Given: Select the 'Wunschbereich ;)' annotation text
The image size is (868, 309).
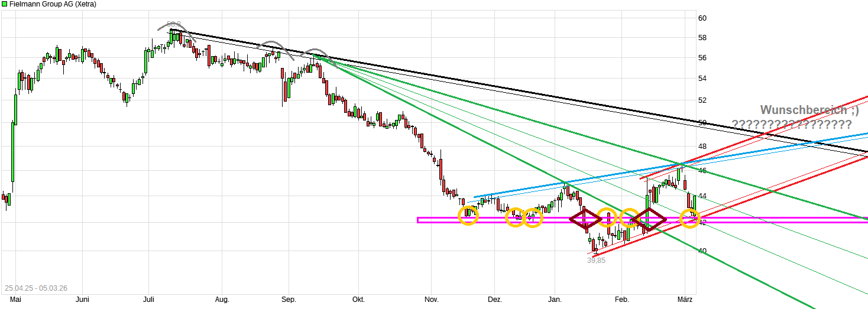Looking at the screenshot, I should [x=809, y=110].
